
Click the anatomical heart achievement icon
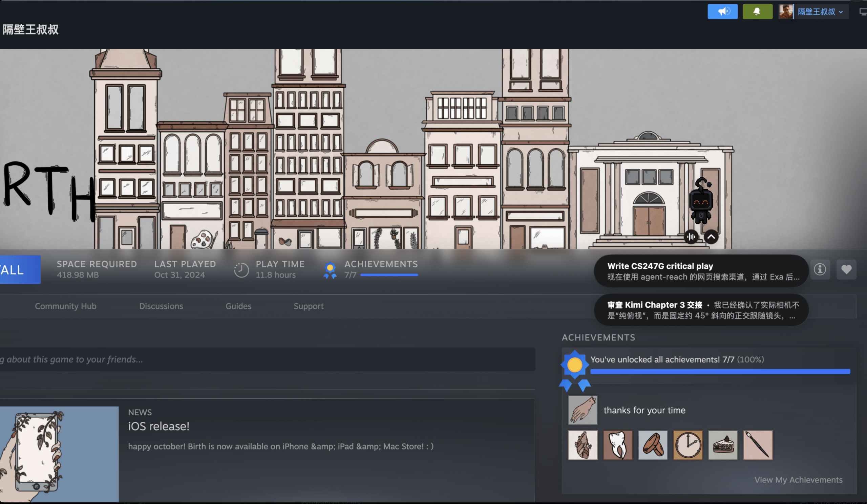583,445
